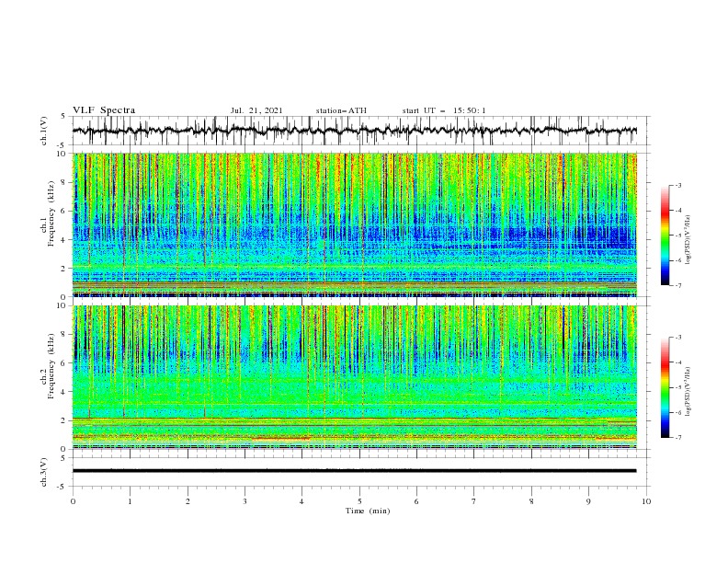Click the "start UT = 15:50:1" text
Screen dimensions: 728x563
(x=444, y=110)
